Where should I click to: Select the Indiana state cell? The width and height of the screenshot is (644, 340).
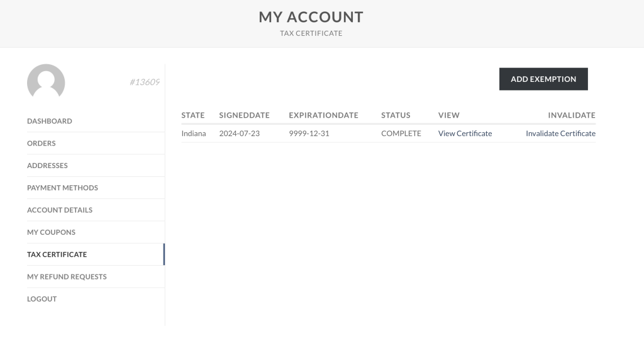194,133
